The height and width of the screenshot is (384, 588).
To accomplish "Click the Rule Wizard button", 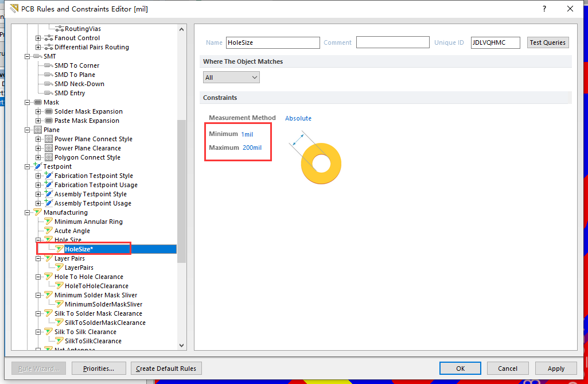I will (x=38, y=369).
